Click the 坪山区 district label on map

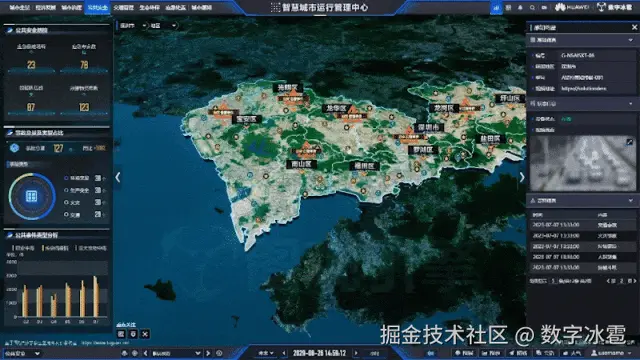(510, 98)
